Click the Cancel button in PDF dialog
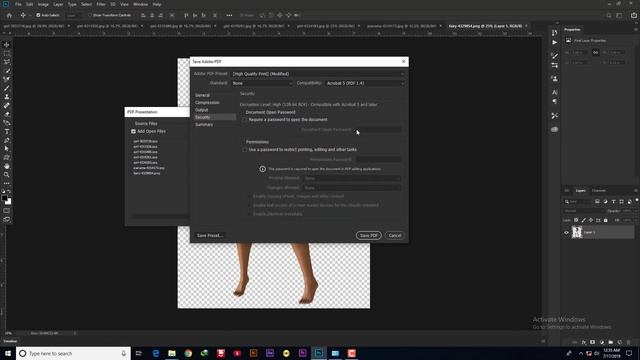The width and height of the screenshot is (640, 360). click(395, 236)
